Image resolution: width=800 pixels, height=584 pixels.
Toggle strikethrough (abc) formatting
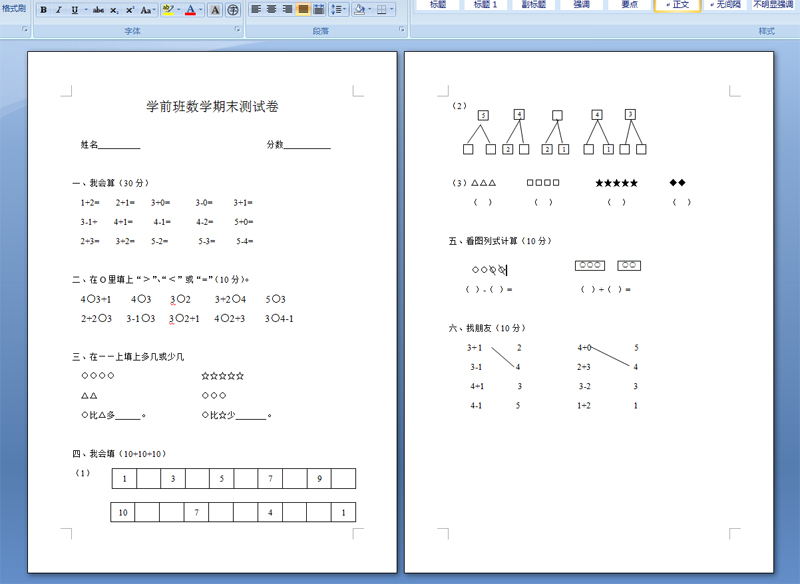click(99, 10)
